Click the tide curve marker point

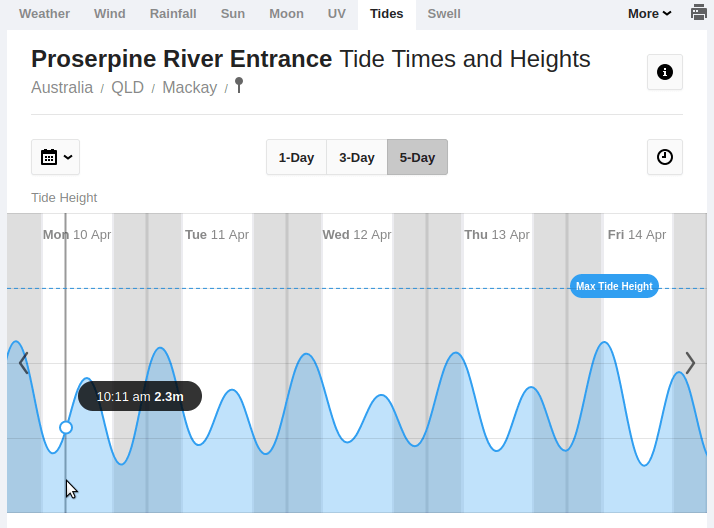(66, 427)
